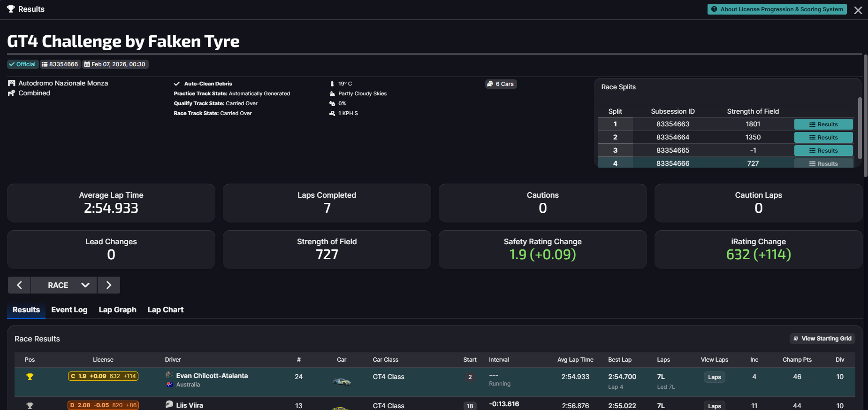Click the silver trophy for Liis Viira

pos(30,405)
